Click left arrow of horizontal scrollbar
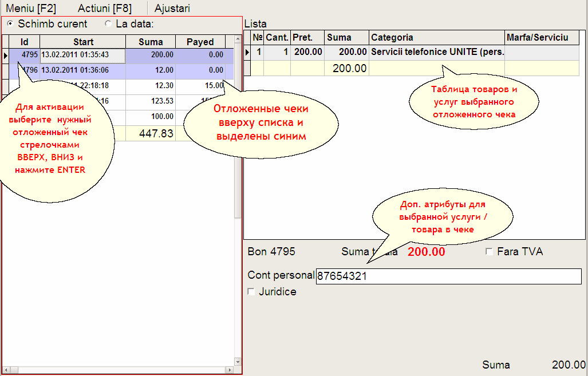 pyautogui.click(x=6, y=370)
